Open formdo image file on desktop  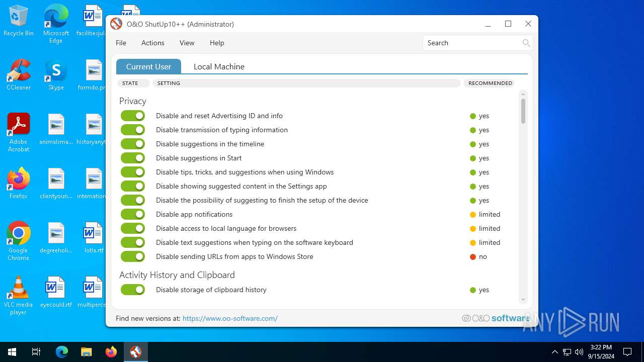coord(92,75)
